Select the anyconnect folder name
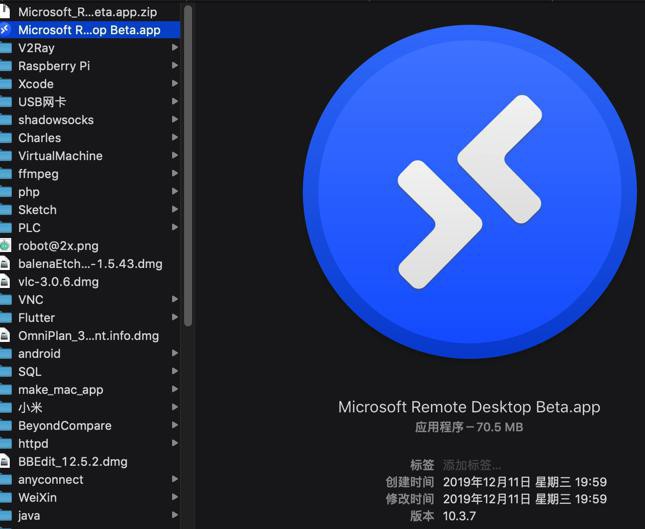Image resolution: width=645 pixels, height=529 pixels. click(51, 480)
